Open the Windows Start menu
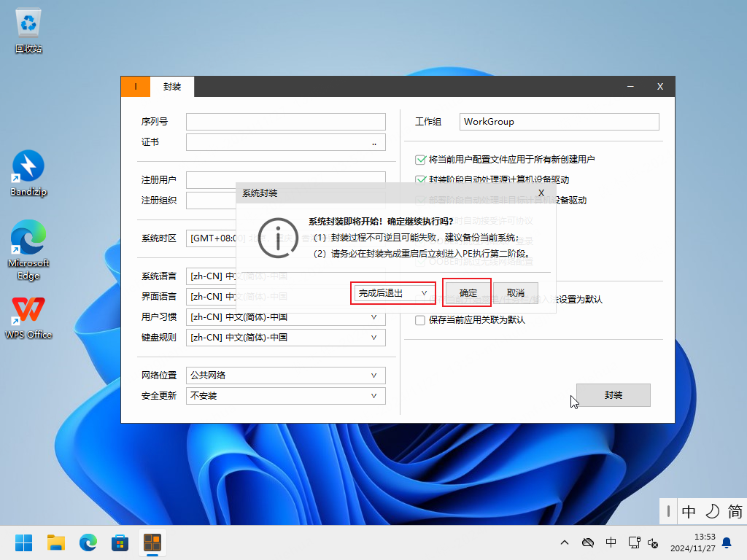This screenshot has height=560, width=747. click(23, 542)
